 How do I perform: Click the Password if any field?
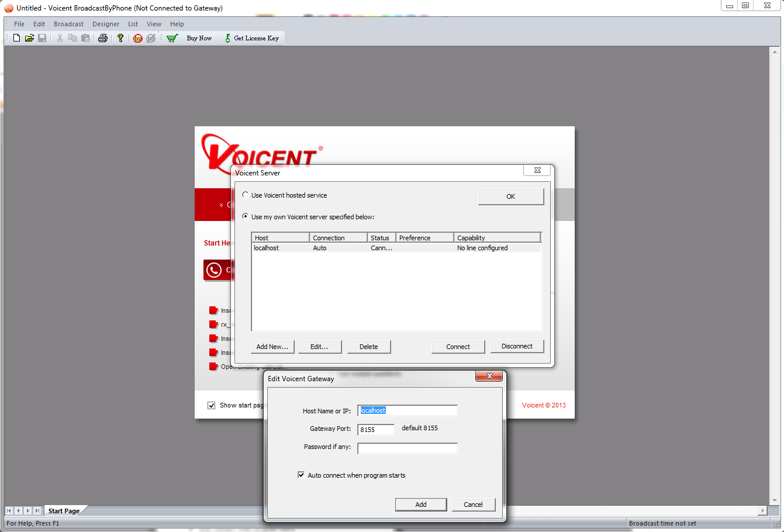pos(407,448)
